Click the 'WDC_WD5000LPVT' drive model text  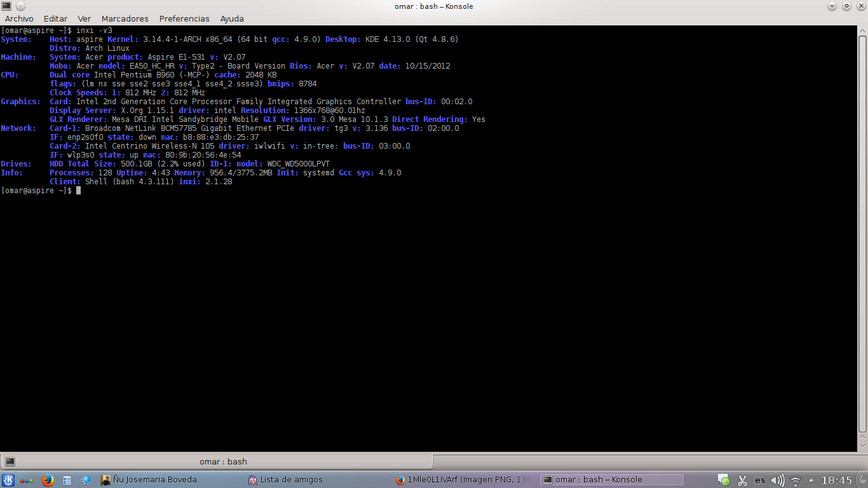pos(299,164)
